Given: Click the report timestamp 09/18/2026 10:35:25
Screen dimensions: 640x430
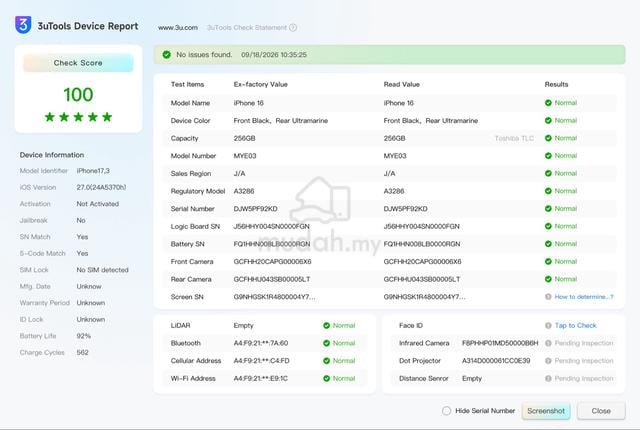Looking at the screenshot, I should point(274,55).
